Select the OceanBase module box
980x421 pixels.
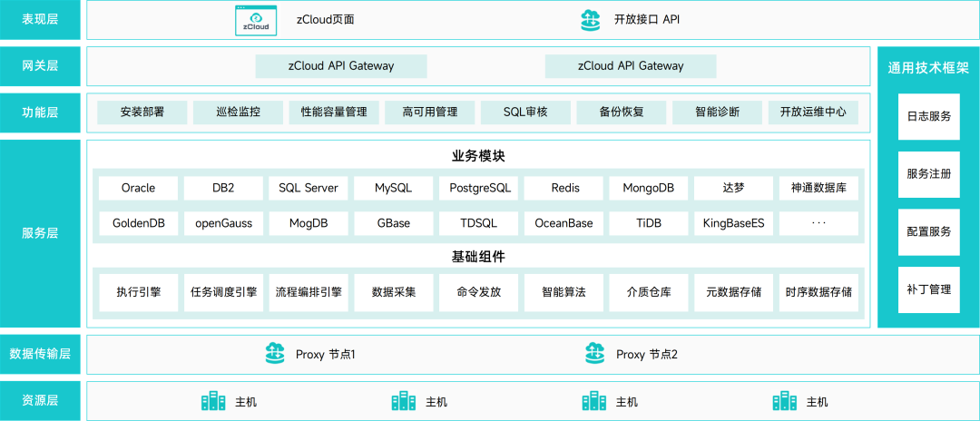click(x=563, y=223)
